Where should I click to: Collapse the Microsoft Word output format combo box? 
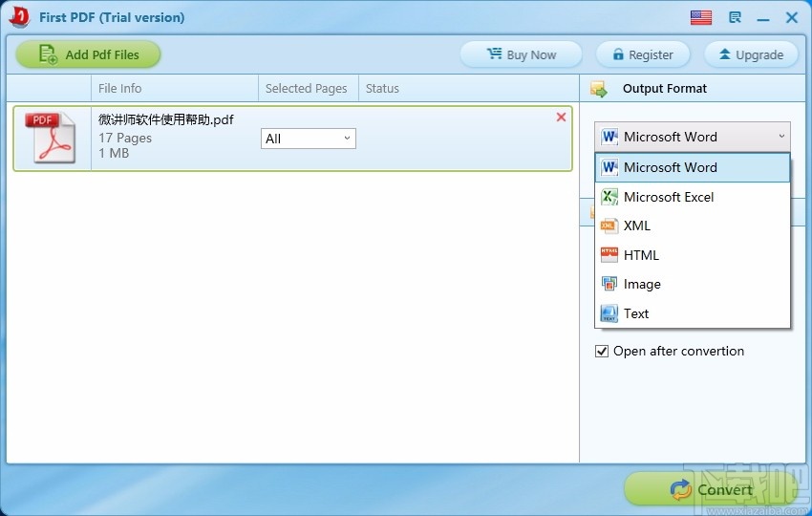(693, 137)
